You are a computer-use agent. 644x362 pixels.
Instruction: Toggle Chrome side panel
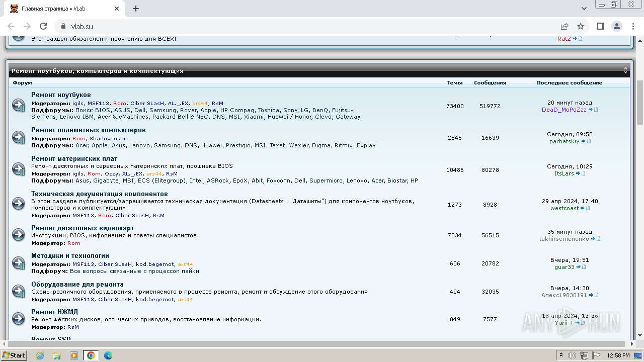[600, 26]
